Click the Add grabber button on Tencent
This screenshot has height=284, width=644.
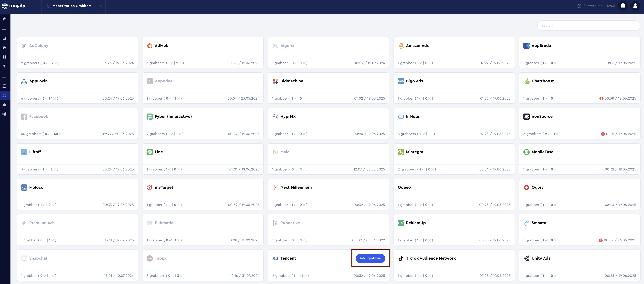[370, 258]
